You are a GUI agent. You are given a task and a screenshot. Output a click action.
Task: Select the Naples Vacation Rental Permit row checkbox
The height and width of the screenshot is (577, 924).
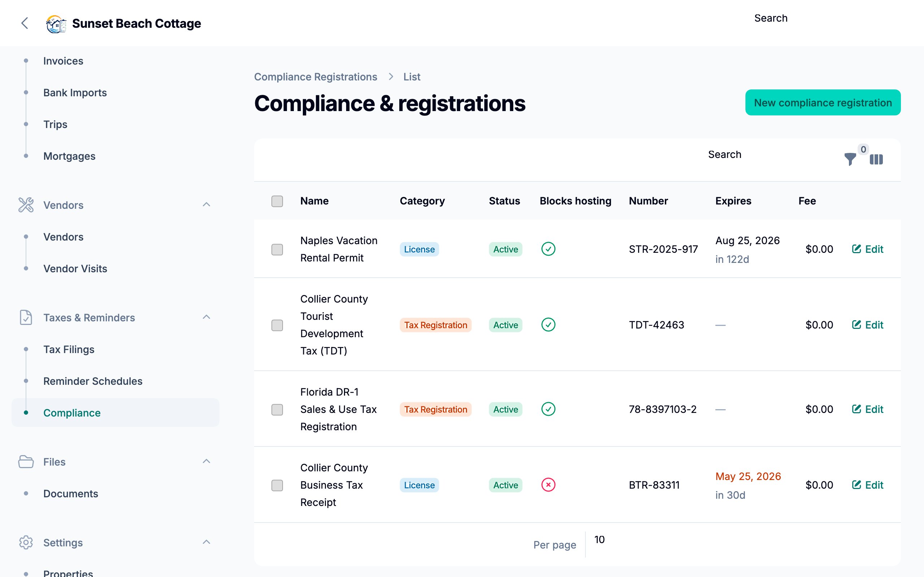click(276, 249)
